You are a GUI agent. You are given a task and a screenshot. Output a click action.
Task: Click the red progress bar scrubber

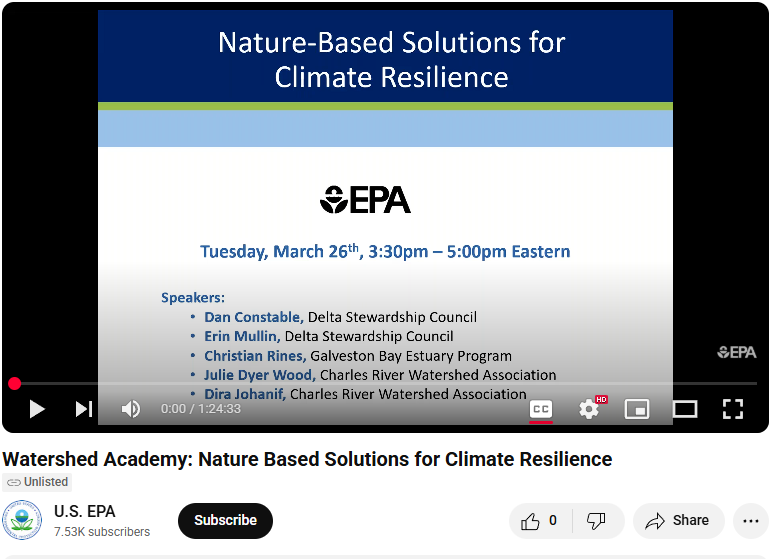14,383
